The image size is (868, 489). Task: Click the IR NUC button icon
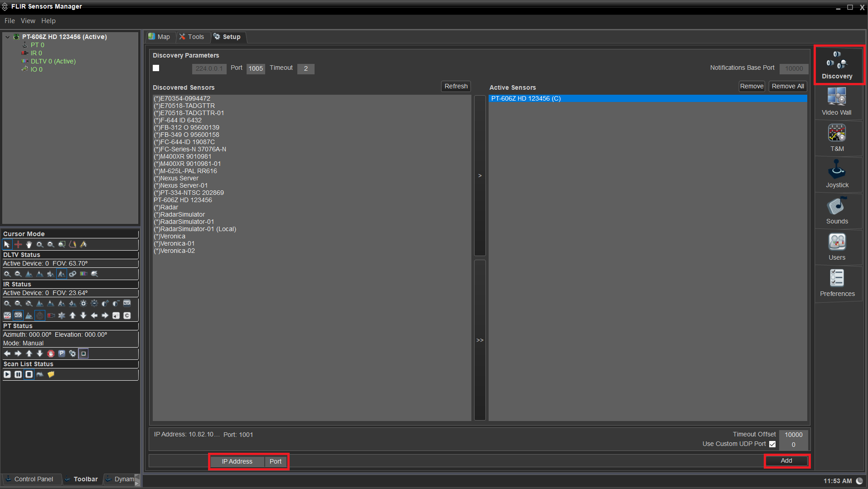coord(127,303)
